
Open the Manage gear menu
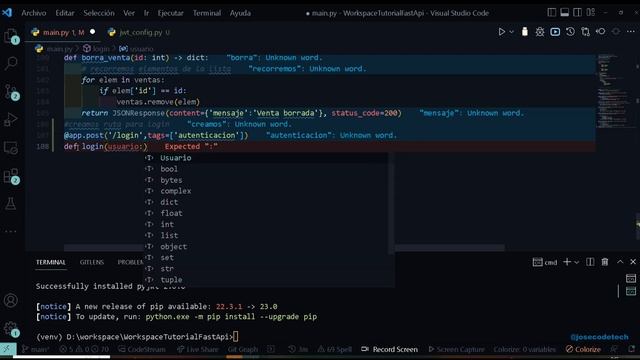click(11, 329)
